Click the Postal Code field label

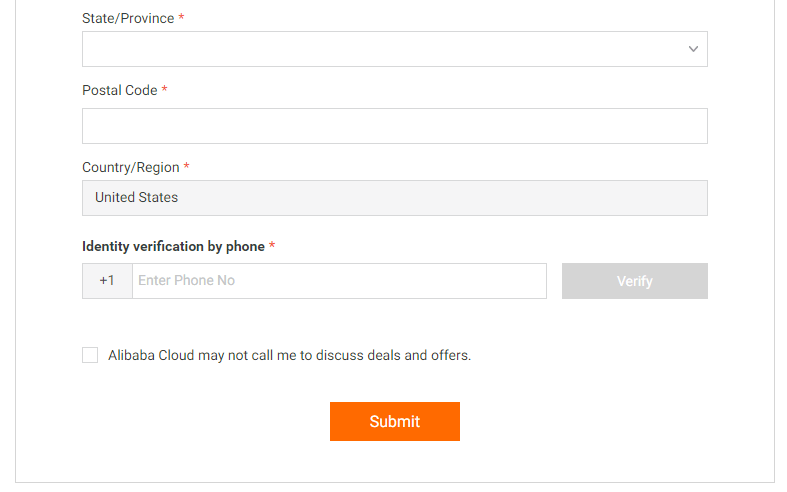click(119, 91)
